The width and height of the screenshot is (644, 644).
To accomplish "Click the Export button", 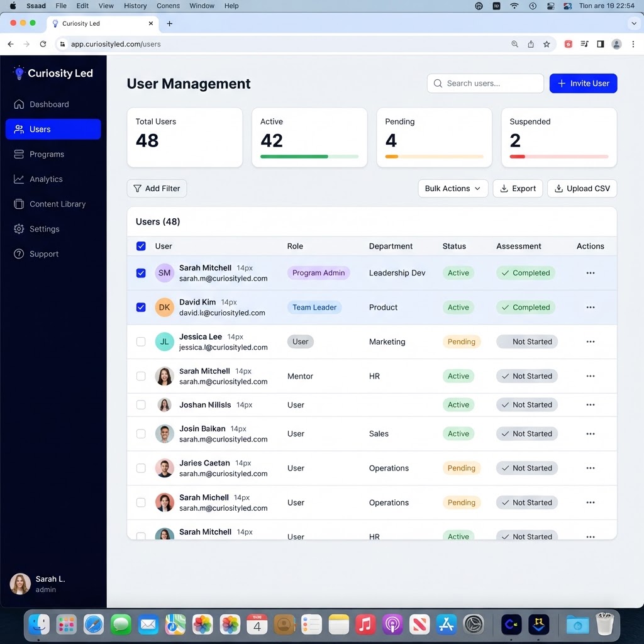I will 518,189.
